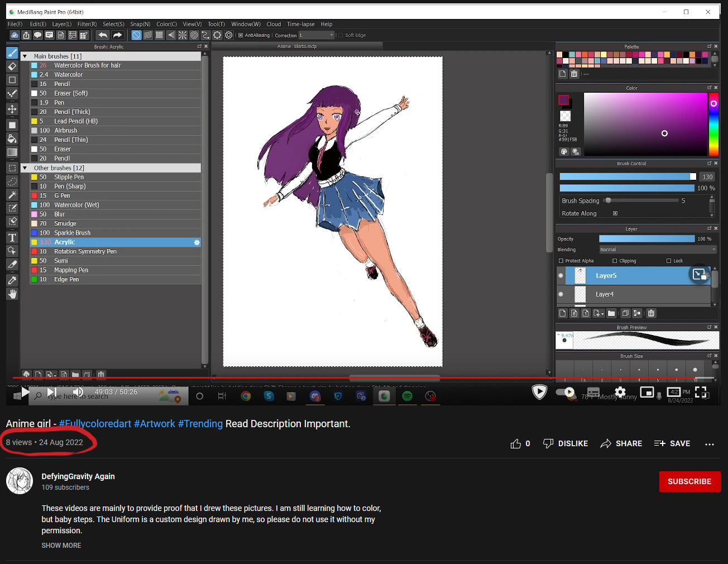Open the color palette icon under the swatch

coord(564,151)
